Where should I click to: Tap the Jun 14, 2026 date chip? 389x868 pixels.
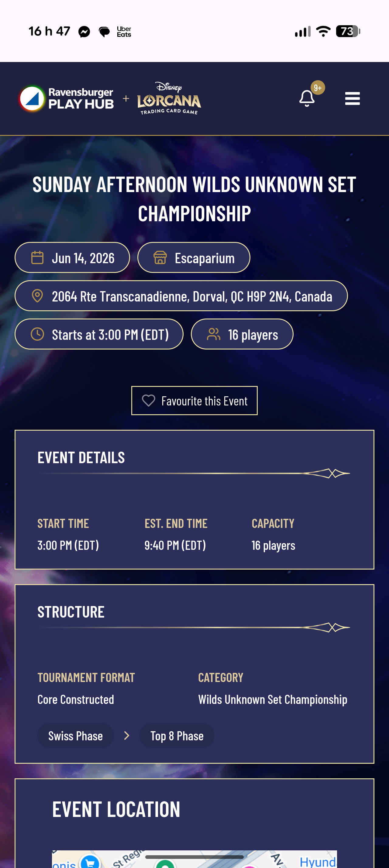(72, 258)
